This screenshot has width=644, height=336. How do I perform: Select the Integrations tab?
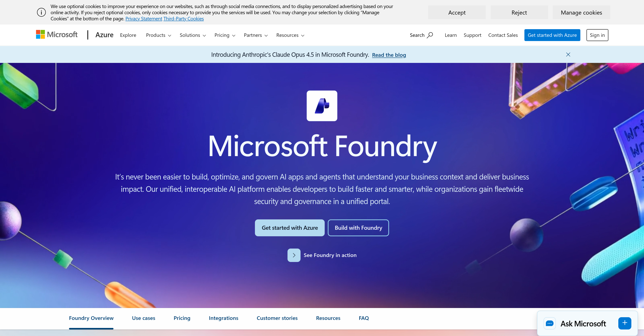pos(223,318)
